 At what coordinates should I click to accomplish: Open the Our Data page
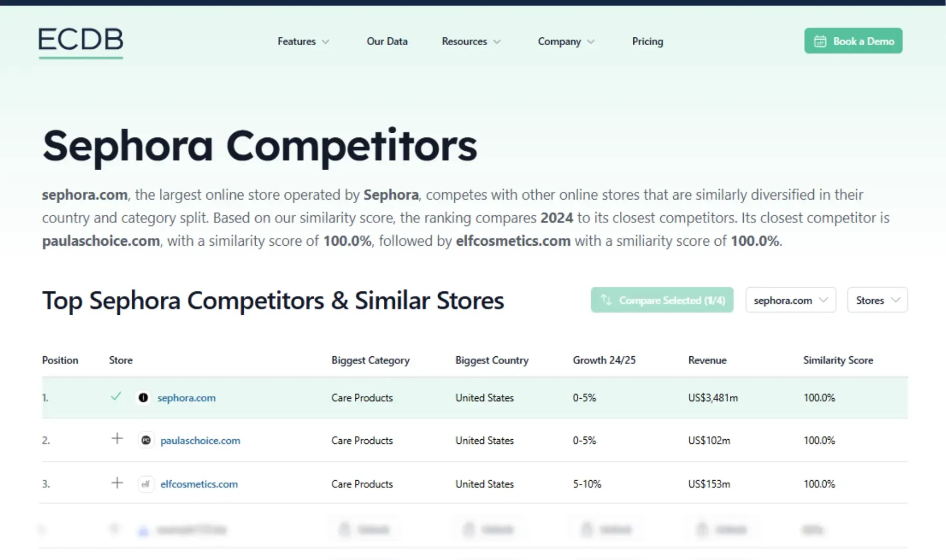(387, 41)
